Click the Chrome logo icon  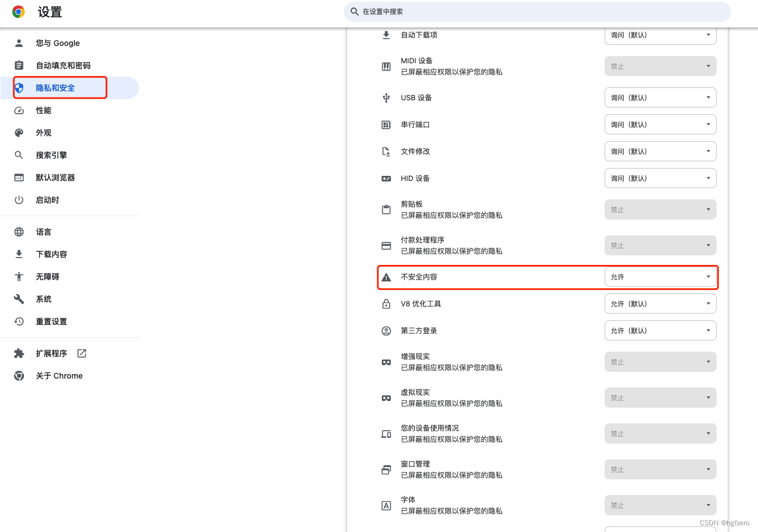(18, 12)
